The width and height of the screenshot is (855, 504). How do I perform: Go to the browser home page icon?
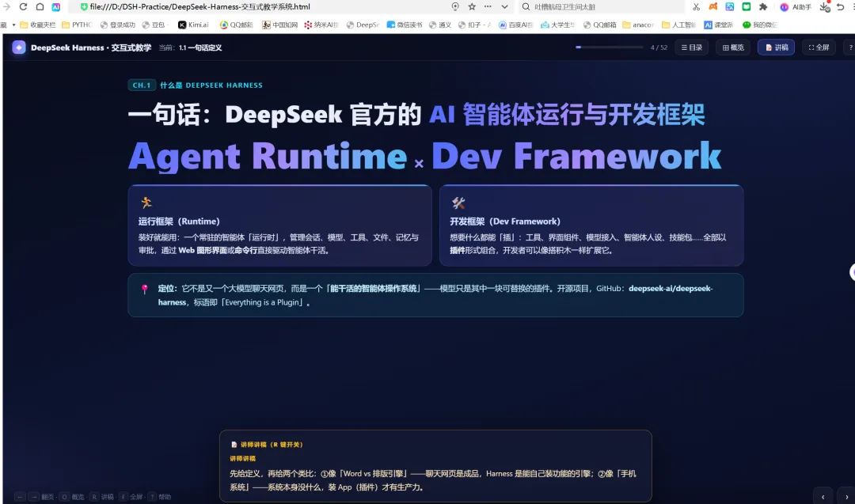pos(40,6)
